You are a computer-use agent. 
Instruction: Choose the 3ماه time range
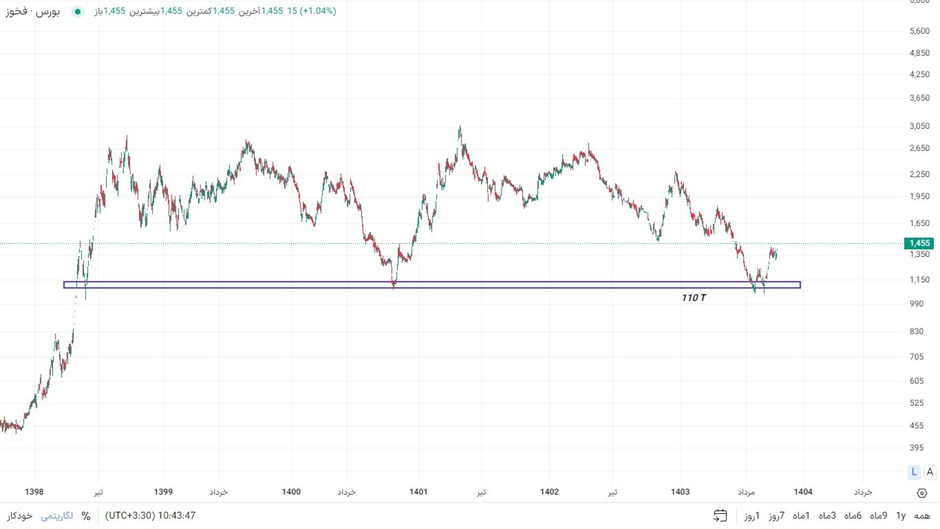pos(827,516)
